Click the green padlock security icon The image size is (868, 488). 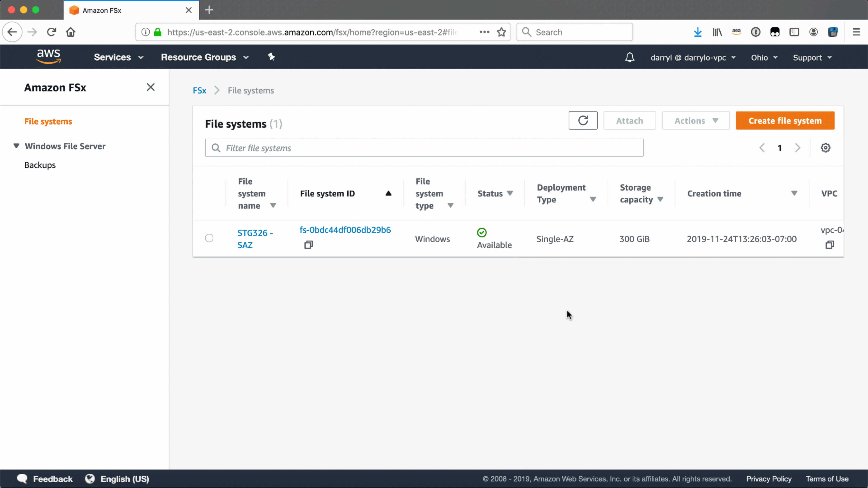(x=157, y=32)
